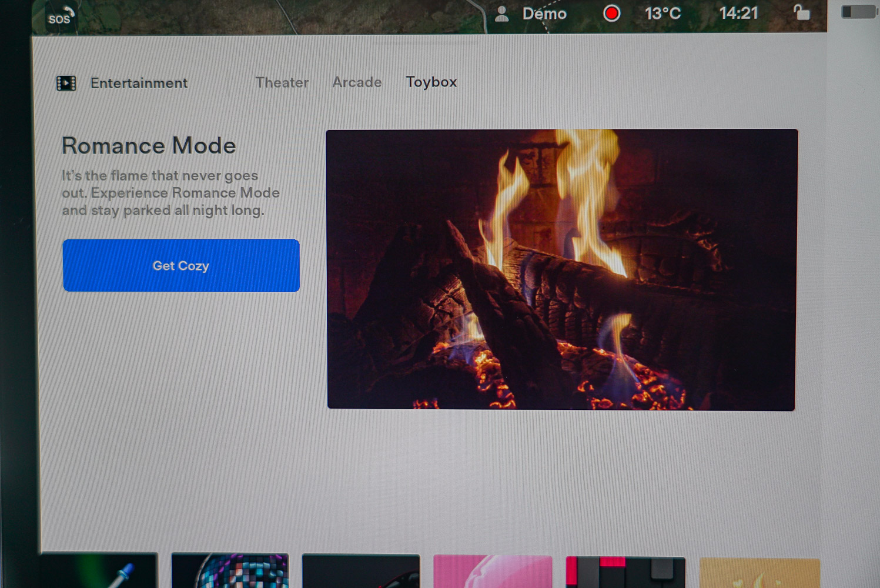Select the tan yellow toy thumbnail
Viewport: 880px width, 588px height.
point(759,573)
